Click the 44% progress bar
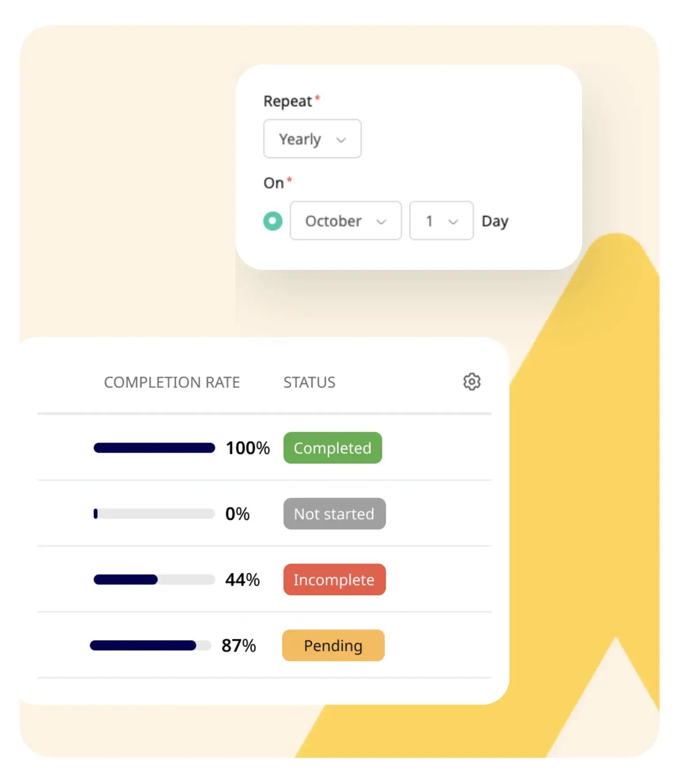Viewport: 683px width, 784px height. point(154,579)
